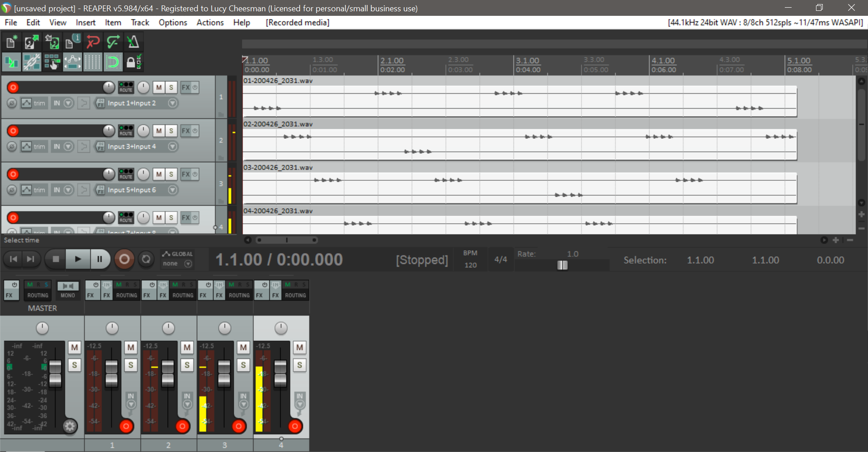
Task: Open the Actions menu
Action: click(210, 23)
